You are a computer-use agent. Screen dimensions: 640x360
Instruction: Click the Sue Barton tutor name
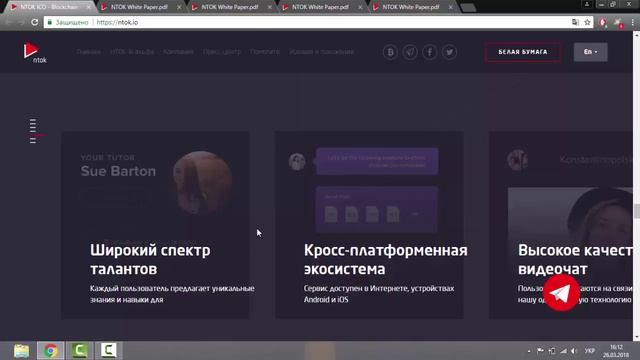point(118,171)
